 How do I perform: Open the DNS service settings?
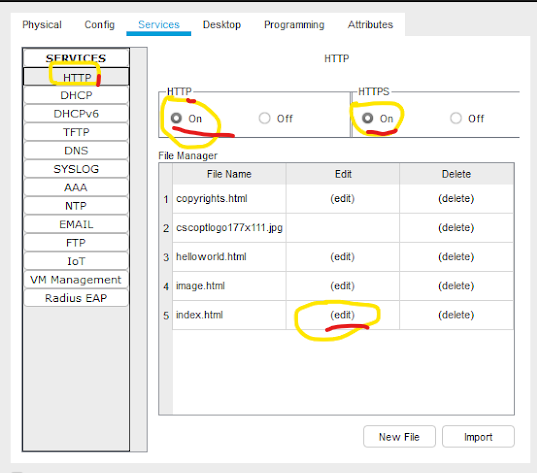(x=76, y=151)
